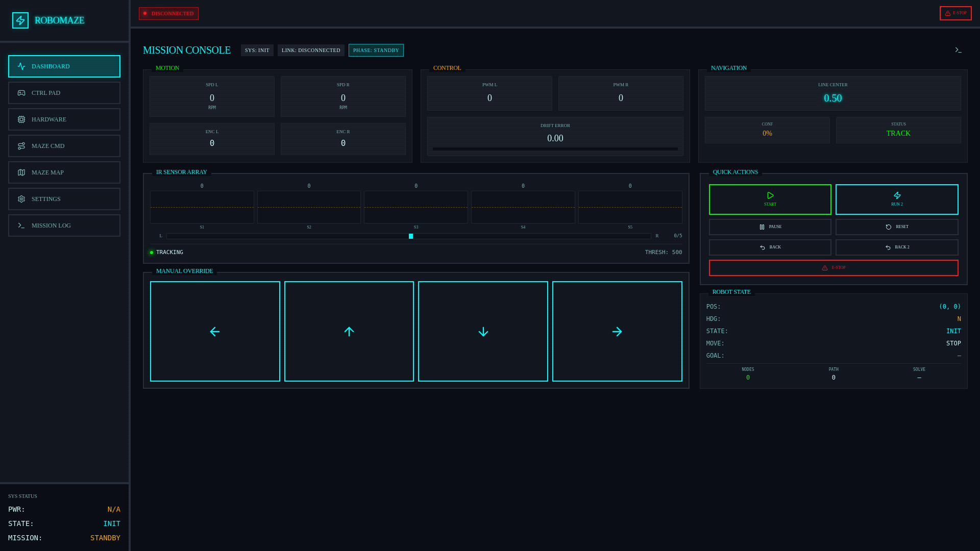The width and height of the screenshot is (980, 551).
Task: Click the LINE CENTER 0.50 value
Action: [833, 98]
